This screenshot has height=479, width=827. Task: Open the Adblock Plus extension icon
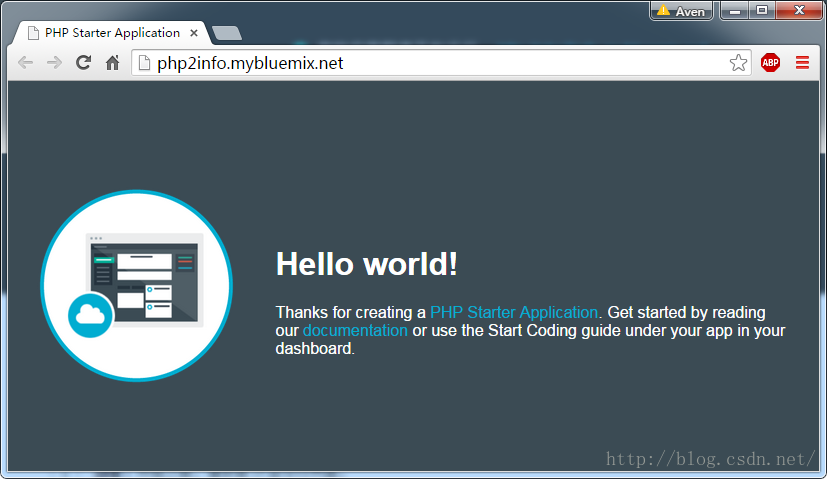[771, 63]
